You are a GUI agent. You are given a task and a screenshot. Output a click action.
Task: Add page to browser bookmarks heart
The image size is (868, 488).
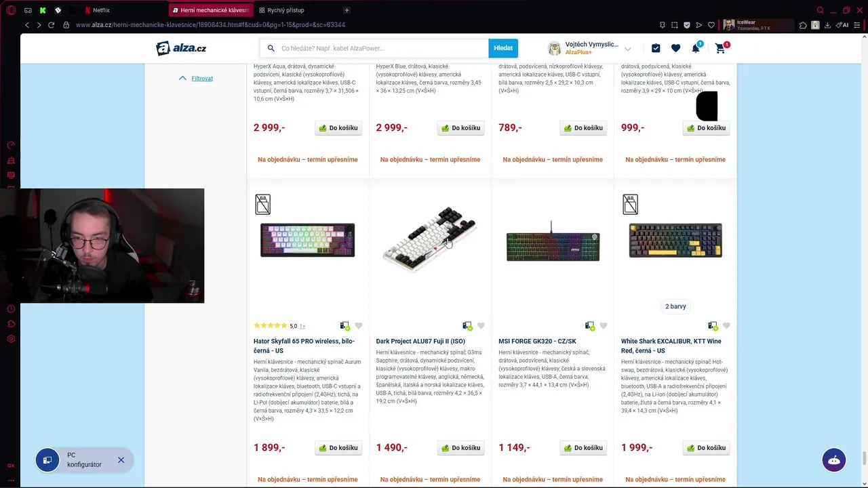pos(711,25)
